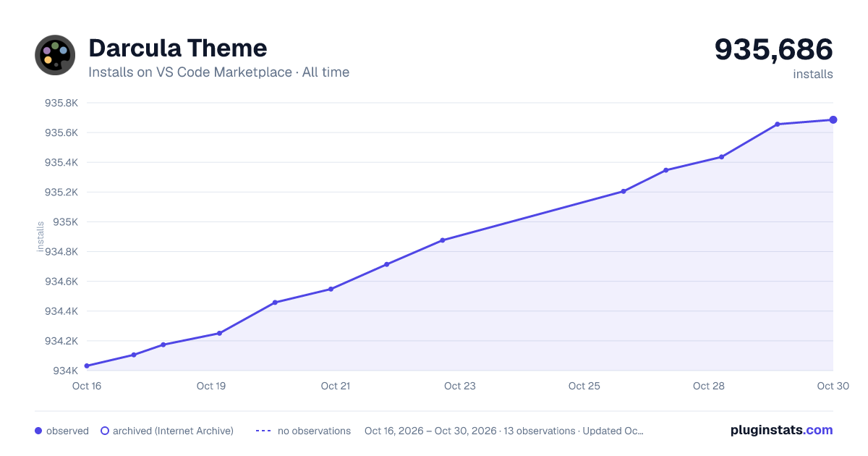
Task: Click the 'observed' legend dot
Action: click(38, 431)
